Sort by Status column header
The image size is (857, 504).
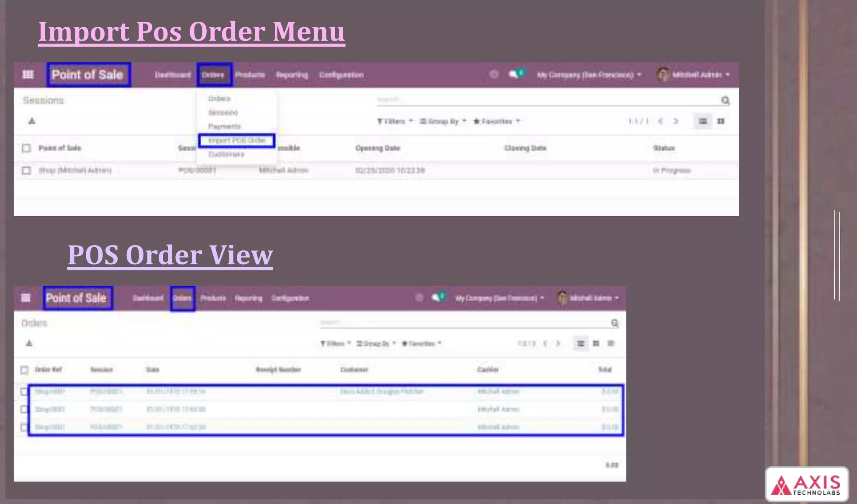click(664, 148)
